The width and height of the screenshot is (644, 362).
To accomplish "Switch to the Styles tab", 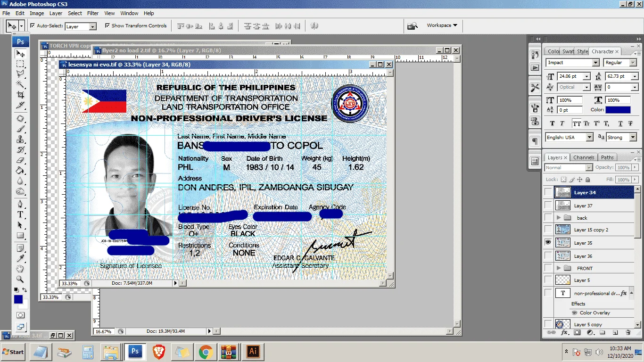I will click(583, 51).
